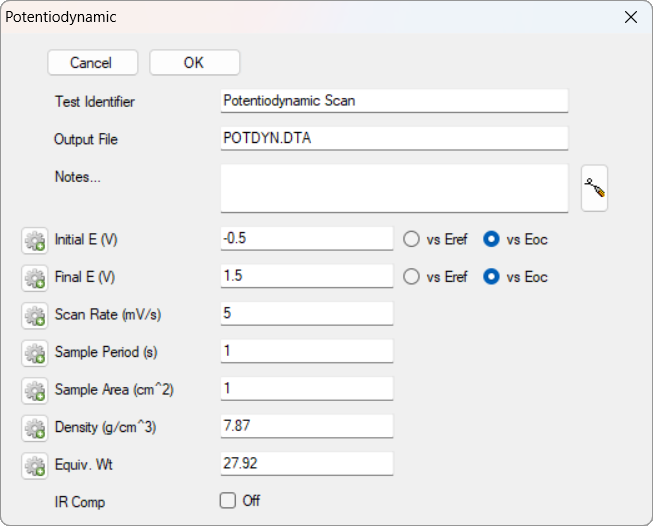
Task: Select vs Eoc for Initial E
Action: tap(491, 239)
